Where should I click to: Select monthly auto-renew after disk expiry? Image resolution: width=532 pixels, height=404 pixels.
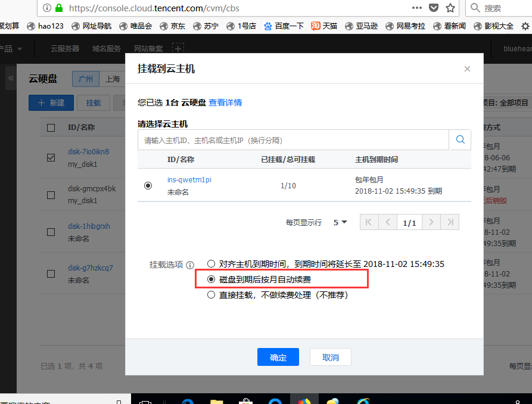(211, 279)
